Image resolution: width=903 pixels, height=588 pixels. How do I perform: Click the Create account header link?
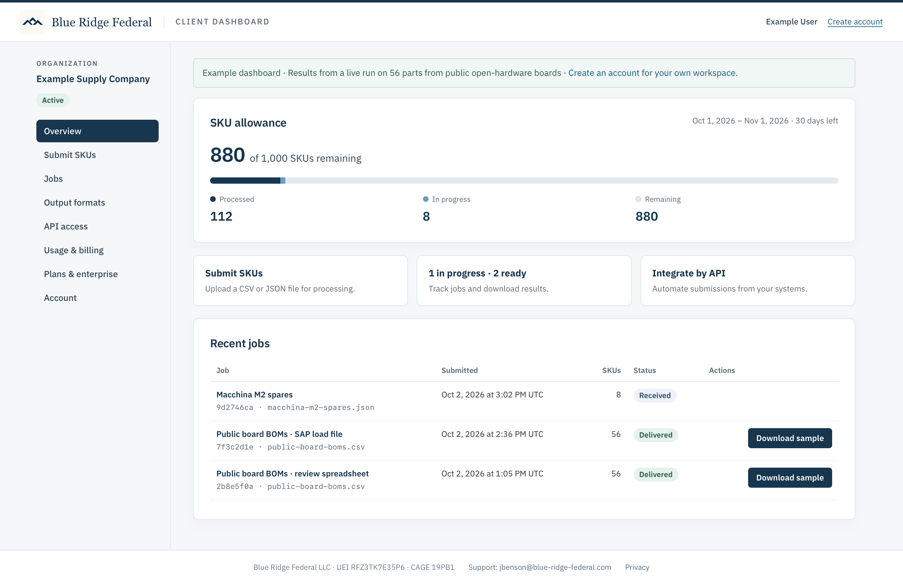[x=855, y=22]
